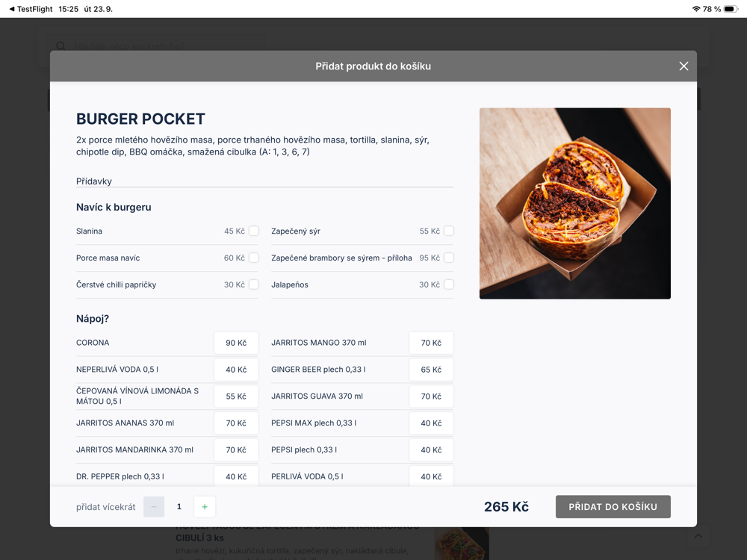Click the Navíc k burgeru heading
This screenshot has width=747, height=560.
[x=114, y=207]
